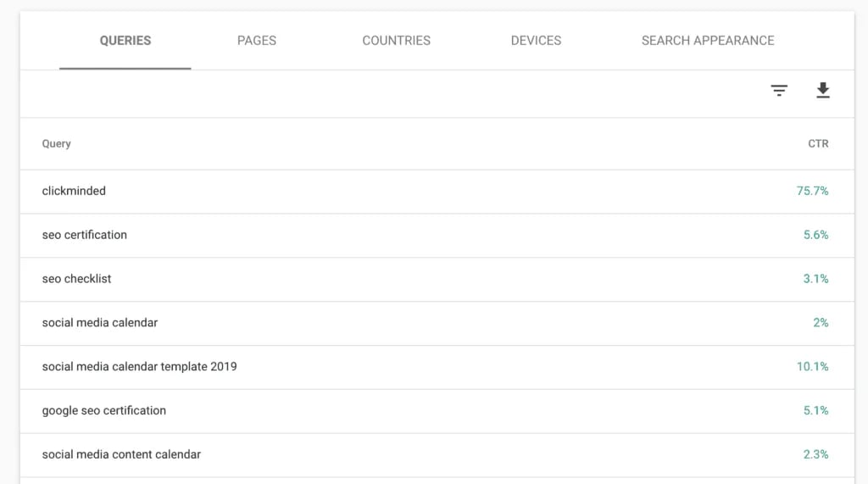The image size is (868, 484).
Task: Click the 10.1% CTR value
Action: point(812,367)
